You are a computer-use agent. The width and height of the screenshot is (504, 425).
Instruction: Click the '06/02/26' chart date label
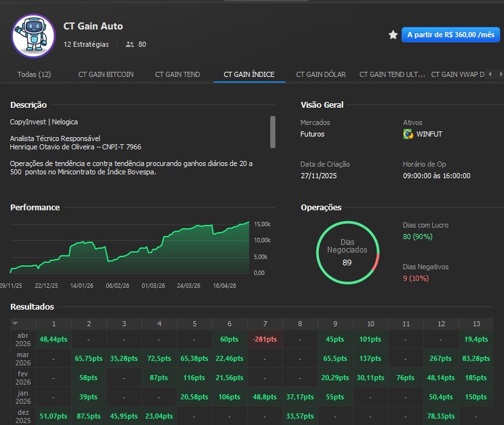click(x=117, y=286)
